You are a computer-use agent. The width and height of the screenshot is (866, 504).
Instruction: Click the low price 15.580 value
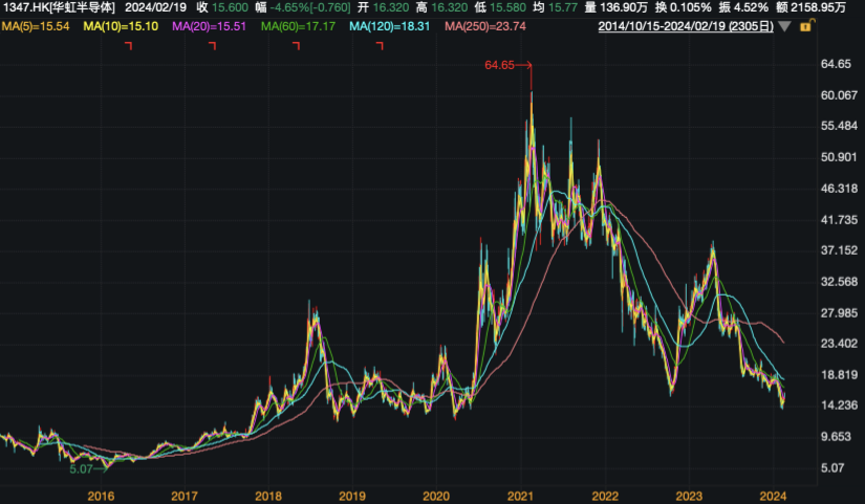tap(508, 8)
